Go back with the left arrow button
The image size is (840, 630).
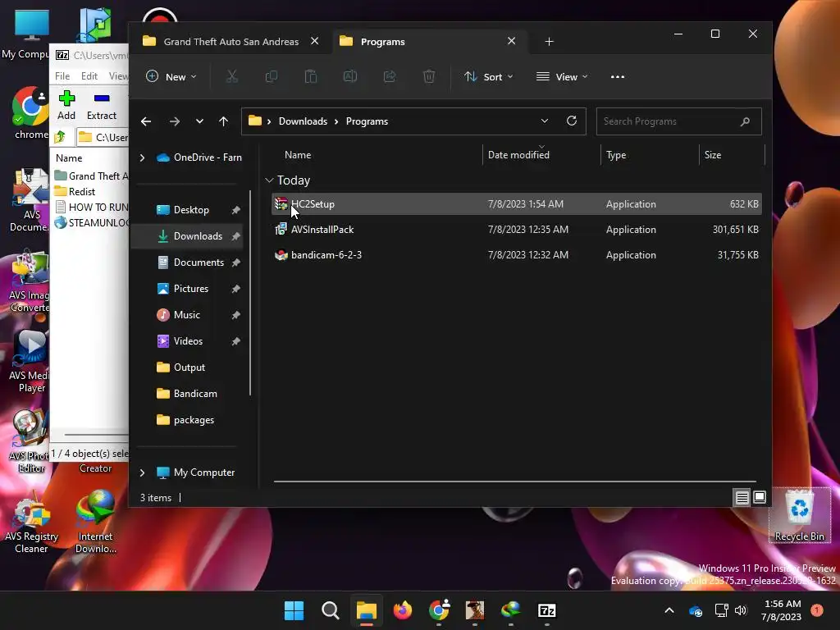pos(146,121)
